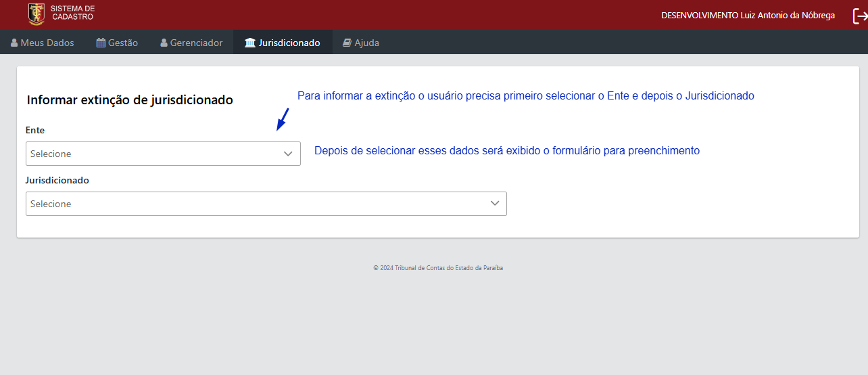This screenshot has width=868, height=375.
Task: Expand the Ente dropdown
Action: click(163, 154)
